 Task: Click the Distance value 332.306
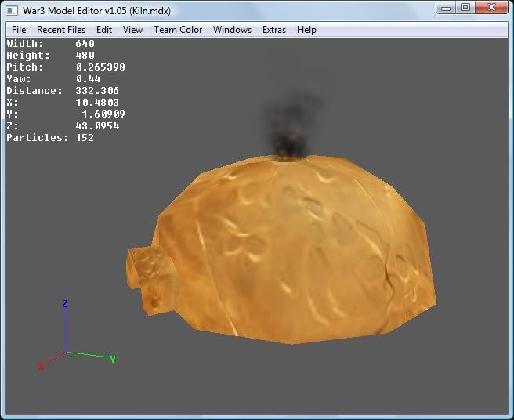[97, 90]
